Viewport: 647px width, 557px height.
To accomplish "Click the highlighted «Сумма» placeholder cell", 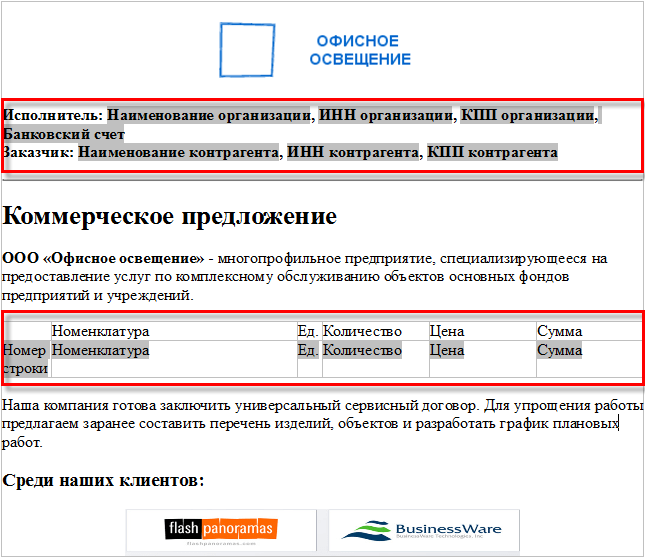I will coord(559,351).
